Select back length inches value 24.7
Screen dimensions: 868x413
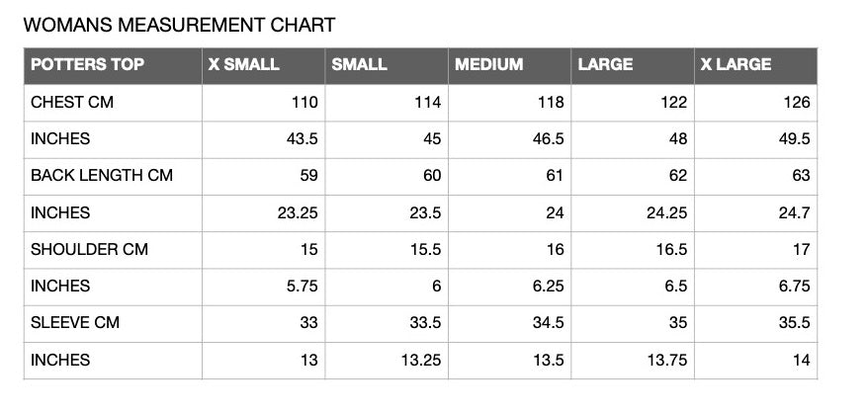pos(795,212)
